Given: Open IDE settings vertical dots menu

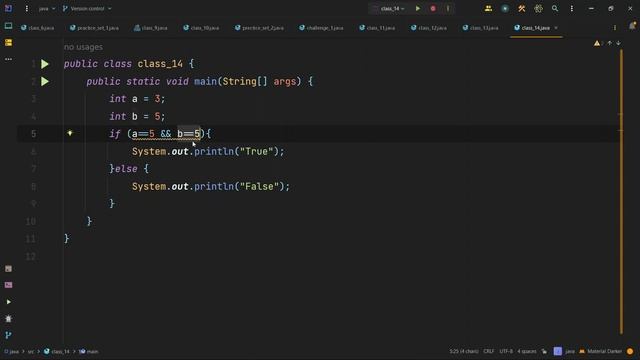Looking at the screenshot, I should [x=572, y=9].
